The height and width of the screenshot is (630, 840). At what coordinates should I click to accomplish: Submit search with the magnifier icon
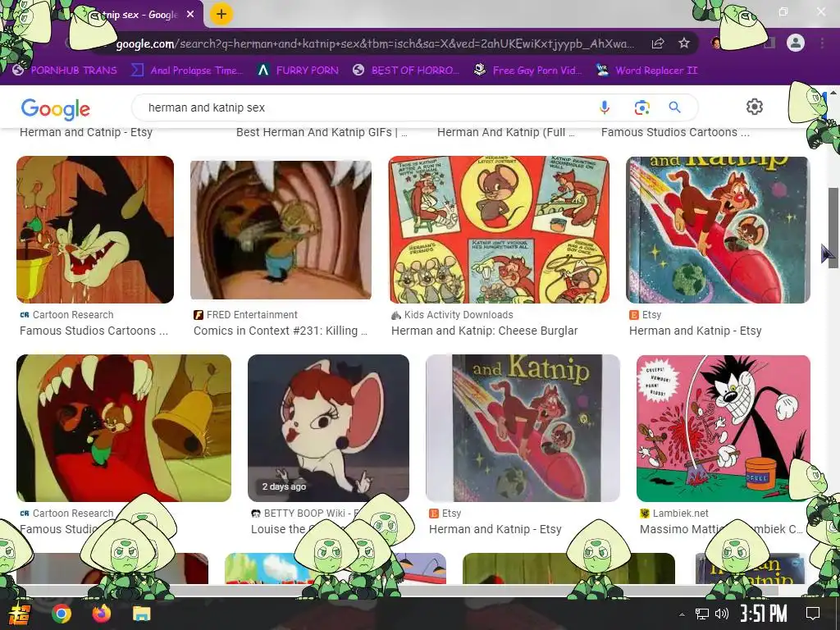tap(674, 107)
